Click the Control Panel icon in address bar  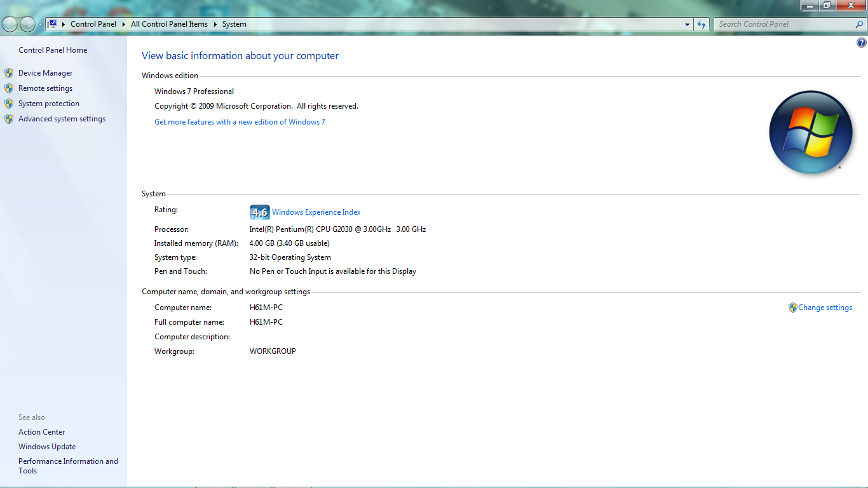tap(53, 24)
